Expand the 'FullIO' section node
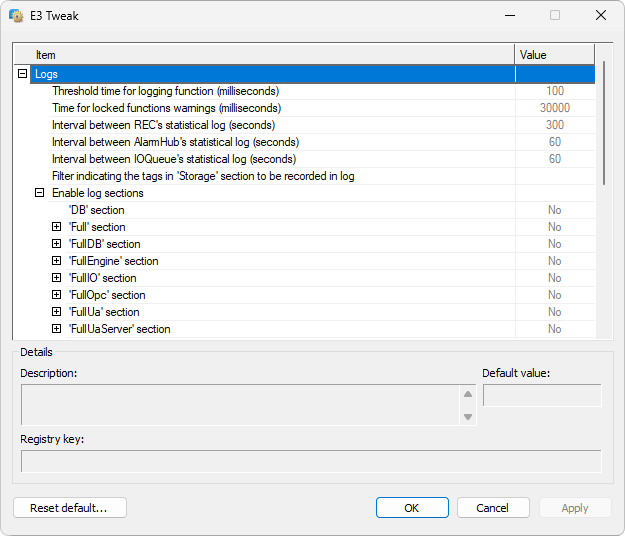The height and width of the screenshot is (536, 625). pos(57,278)
